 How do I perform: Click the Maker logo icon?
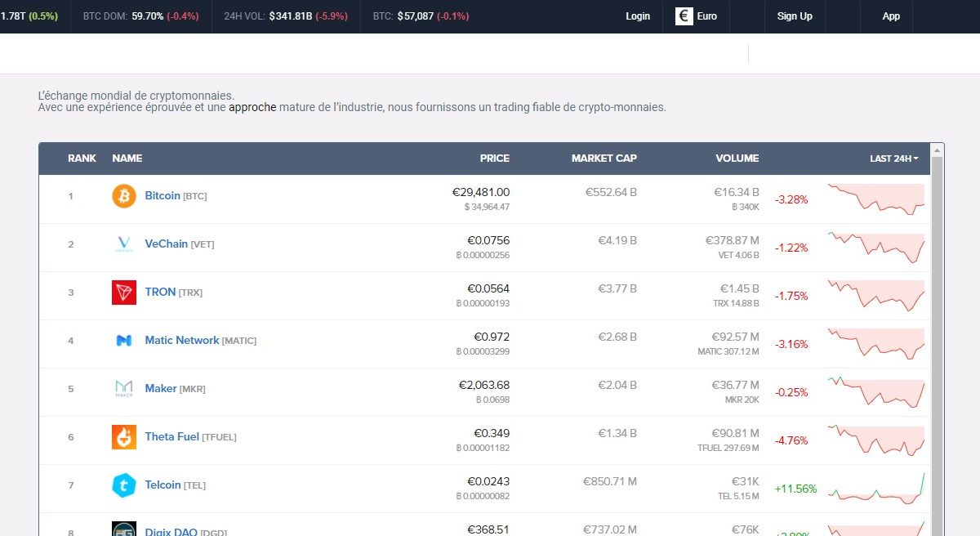click(x=124, y=389)
